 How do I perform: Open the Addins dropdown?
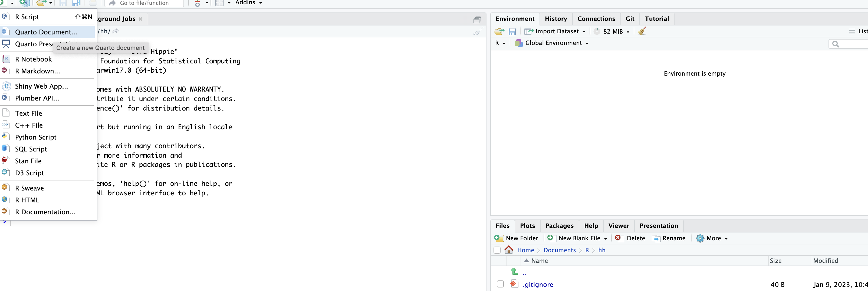point(249,3)
